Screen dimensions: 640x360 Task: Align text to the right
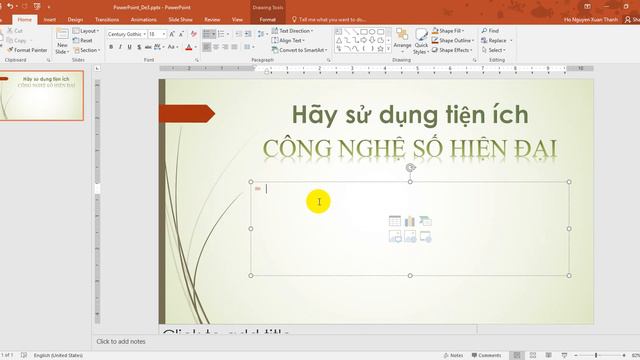225,47
